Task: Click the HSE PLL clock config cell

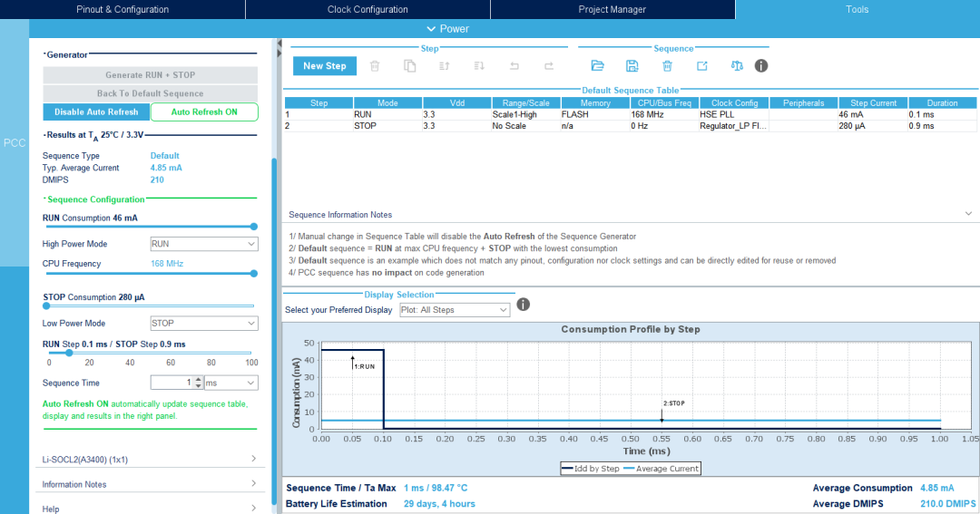Action: coord(734,114)
